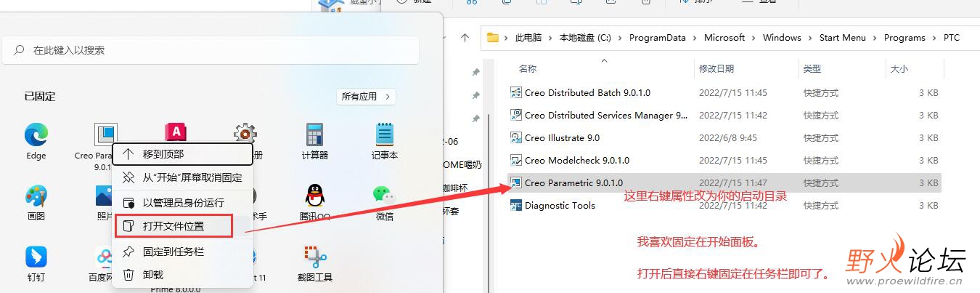
Task: Click the folder icon in address bar
Action: [493, 38]
